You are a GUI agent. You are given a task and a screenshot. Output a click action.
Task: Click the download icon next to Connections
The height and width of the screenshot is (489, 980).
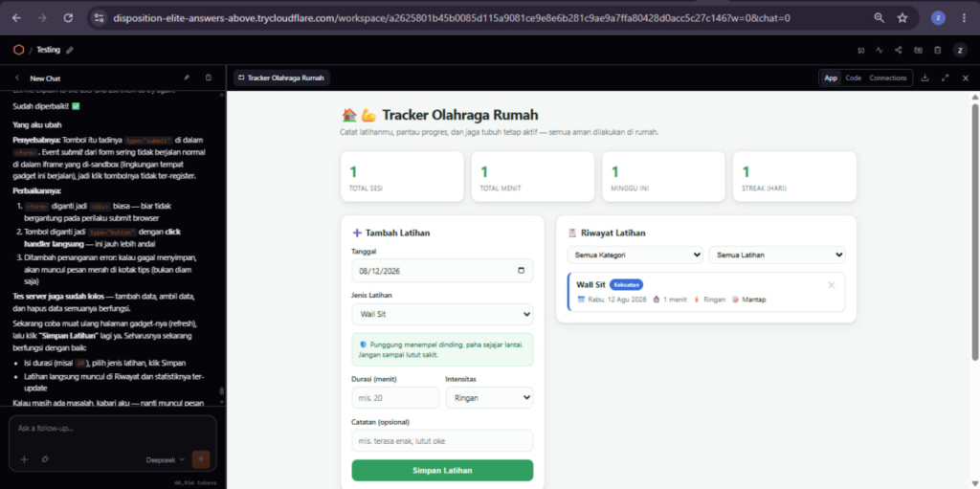(925, 78)
